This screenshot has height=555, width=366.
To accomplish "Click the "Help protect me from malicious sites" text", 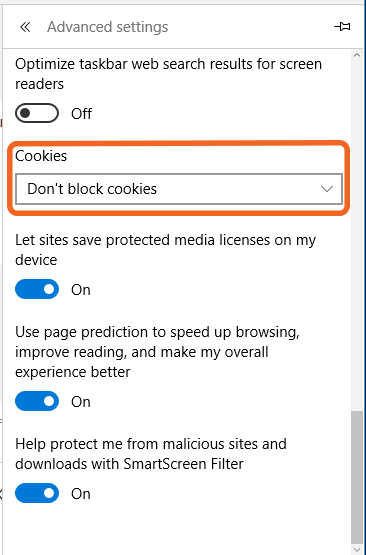I will tap(151, 454).
